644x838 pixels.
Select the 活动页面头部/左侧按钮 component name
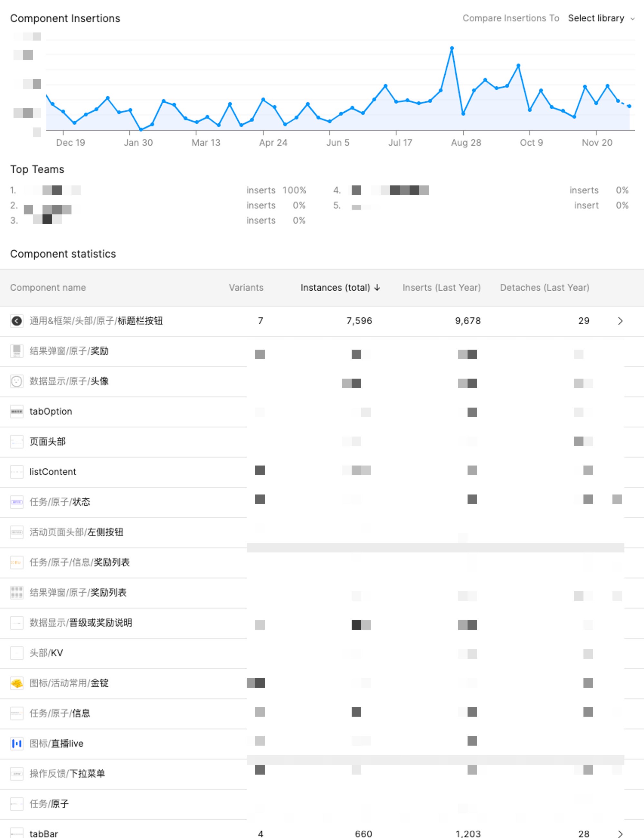click(x=76, y=532)
